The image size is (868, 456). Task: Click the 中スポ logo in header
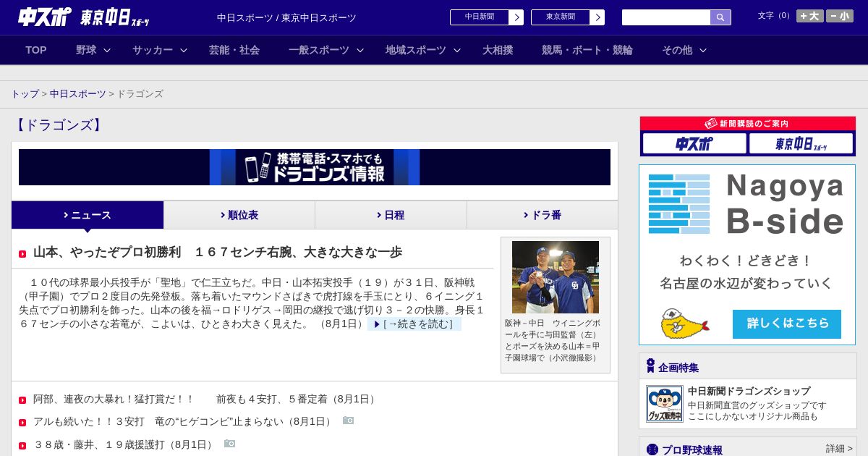pos(45,17)
